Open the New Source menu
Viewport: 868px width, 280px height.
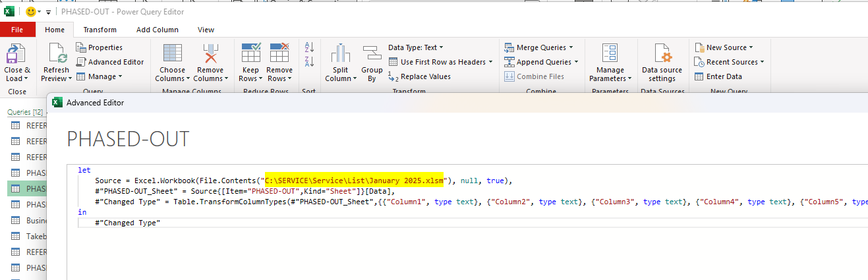(x=723, y=47)
